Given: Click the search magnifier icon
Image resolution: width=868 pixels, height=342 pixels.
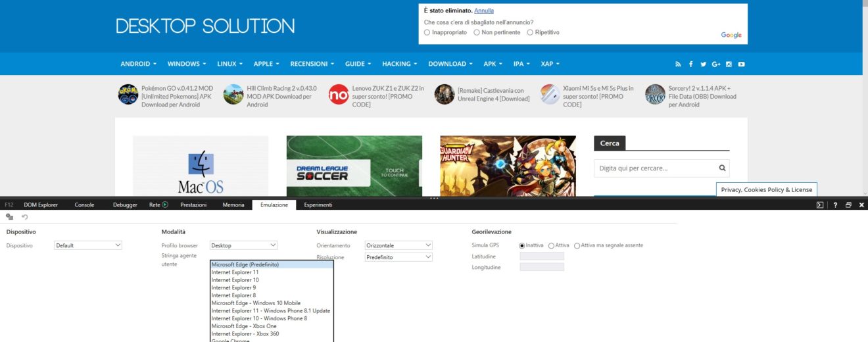Looking at the screenshot, I should click(x=722, y=168).
